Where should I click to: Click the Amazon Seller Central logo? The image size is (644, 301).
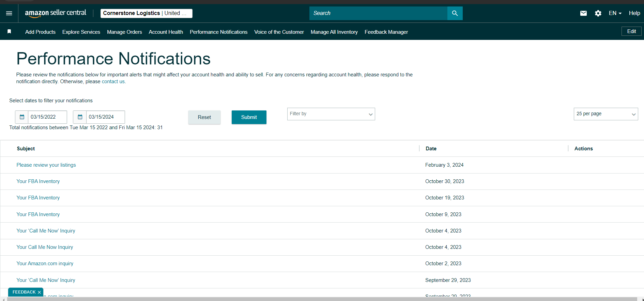(56, 13)
